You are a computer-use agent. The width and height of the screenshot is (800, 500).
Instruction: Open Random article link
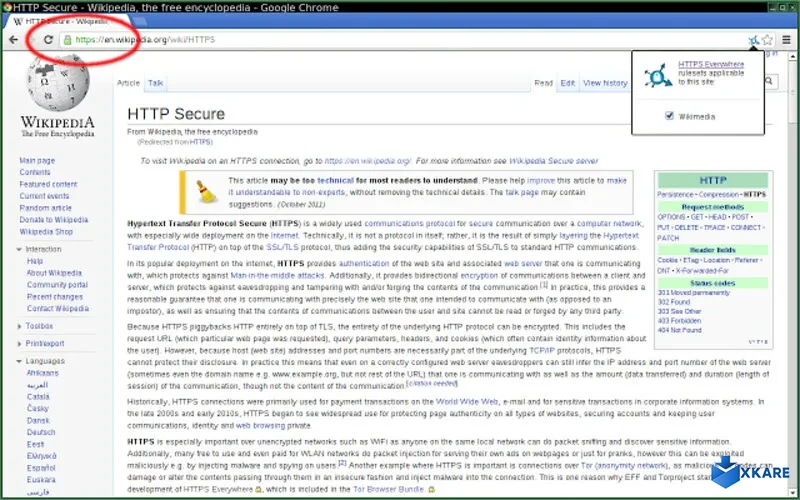click(45, 208)
